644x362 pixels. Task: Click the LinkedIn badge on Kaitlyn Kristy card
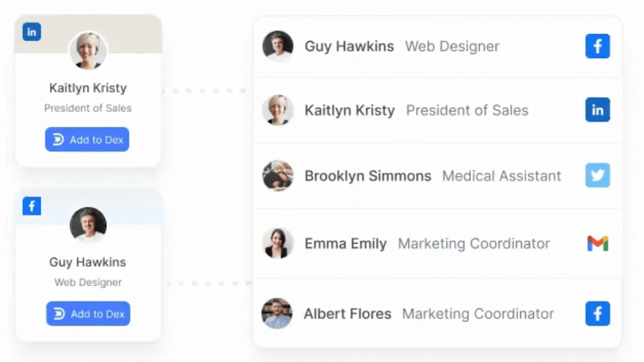pos(32,32)
